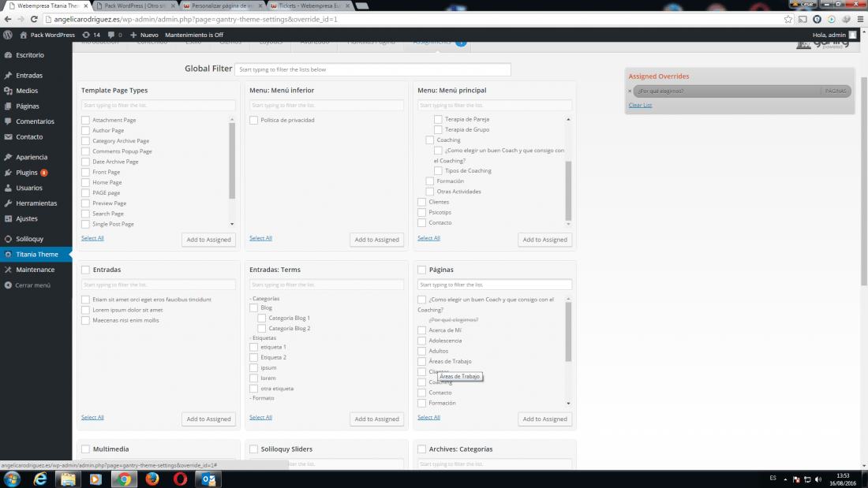Toggle the Páginas header checkbox
This screenshot has width=868, height=488.
(422, 270)
